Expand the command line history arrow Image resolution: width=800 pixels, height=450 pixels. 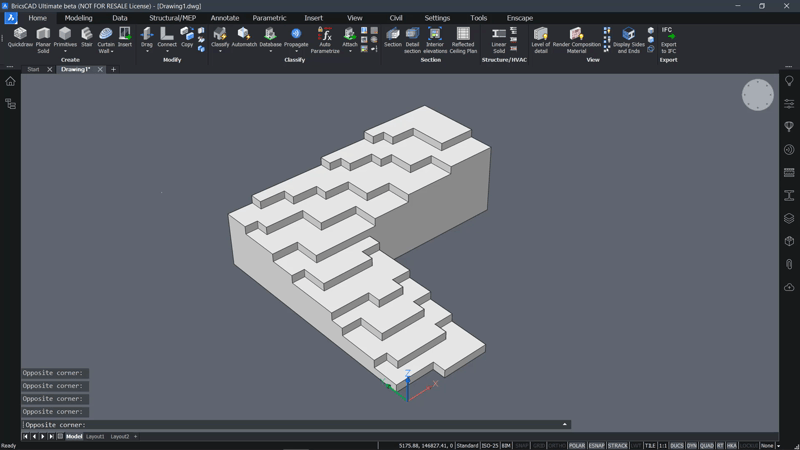pos(565,425)
